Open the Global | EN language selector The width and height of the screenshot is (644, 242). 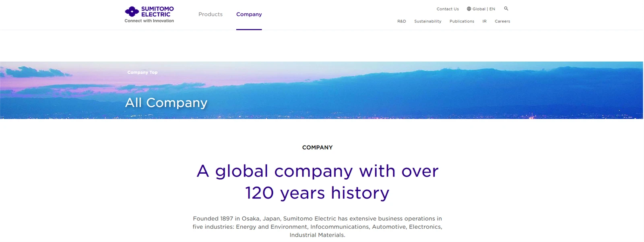pyautogui.click(x=481, y=9)
